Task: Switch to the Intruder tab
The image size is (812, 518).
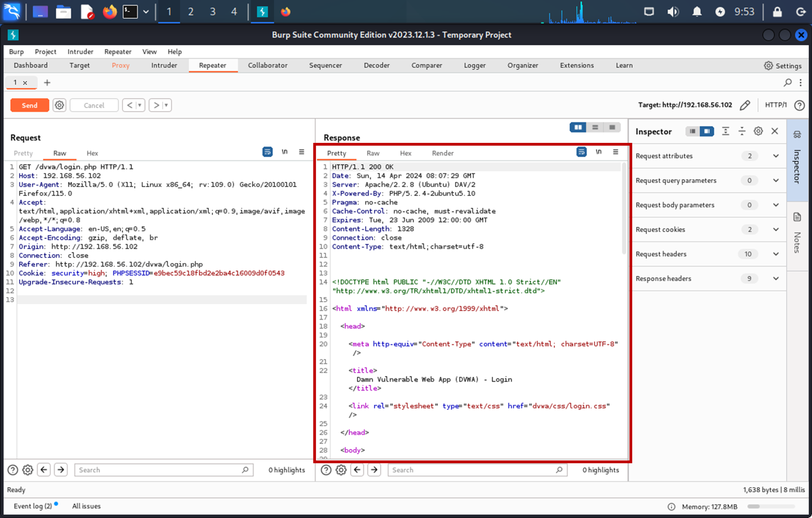Action: 164,65
